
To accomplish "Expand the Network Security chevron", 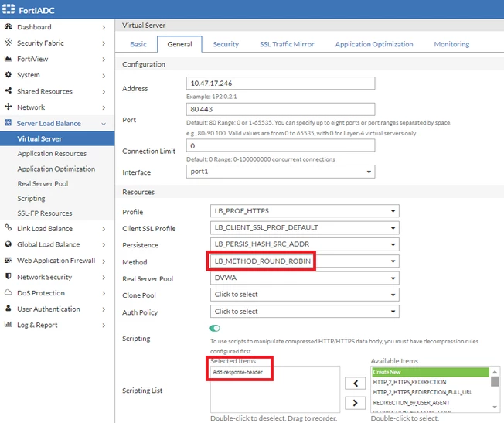I will [104, 278].
